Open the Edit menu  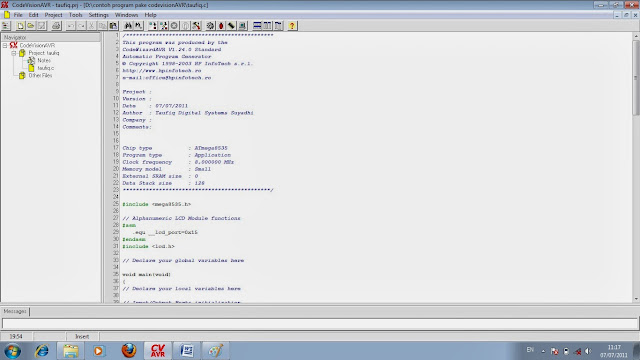coord(33,15)
